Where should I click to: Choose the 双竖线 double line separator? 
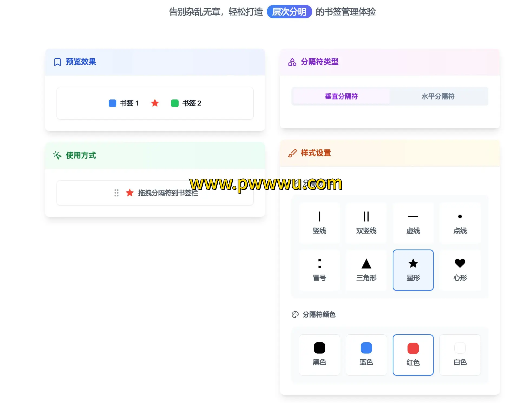pos(366,223)
